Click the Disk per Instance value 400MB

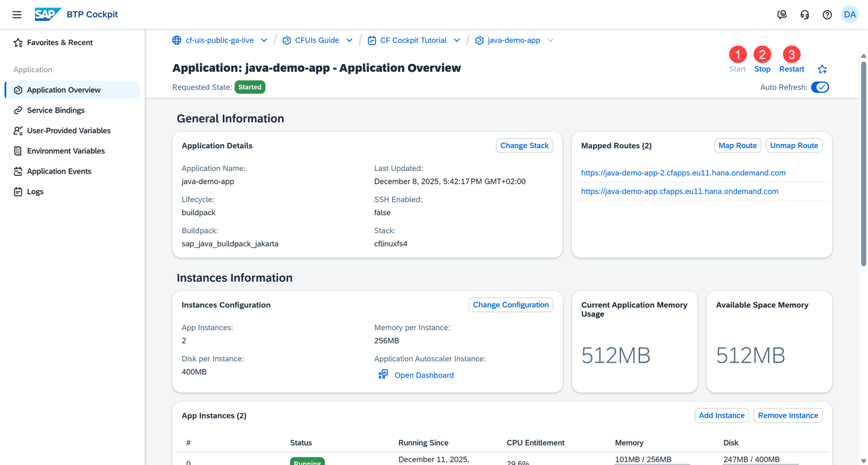pyautogui.click(x=194, y=372)
